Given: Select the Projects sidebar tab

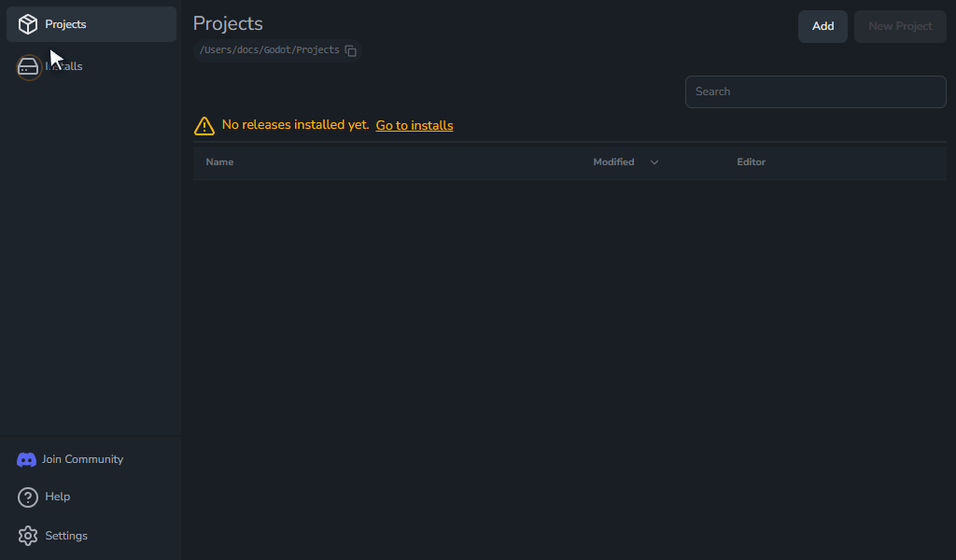Looking at the screenshot, I should coord(91,24).
